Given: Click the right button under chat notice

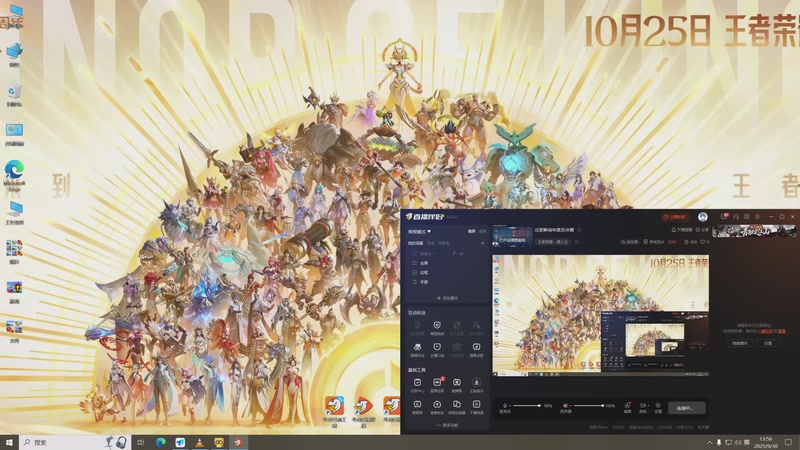Looking at the screenshot, I should 768,343.
